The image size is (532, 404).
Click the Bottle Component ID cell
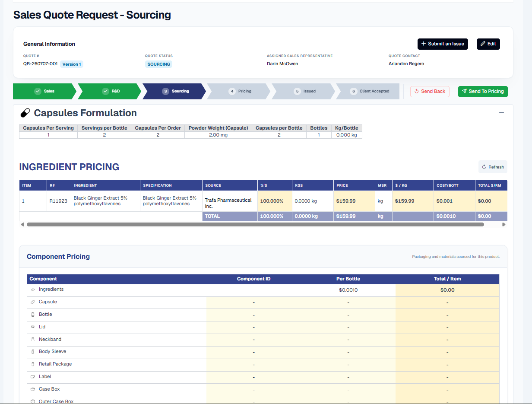(253, 315)
